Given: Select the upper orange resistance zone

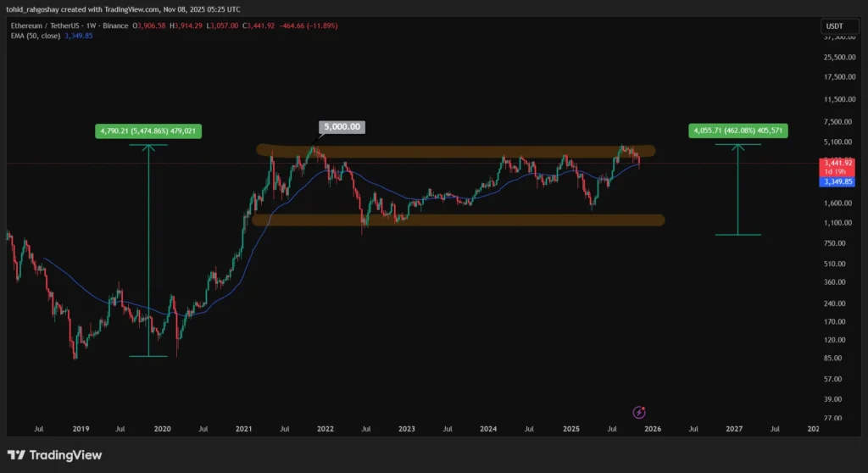Looking at the screenshot, I should [456, 150].
